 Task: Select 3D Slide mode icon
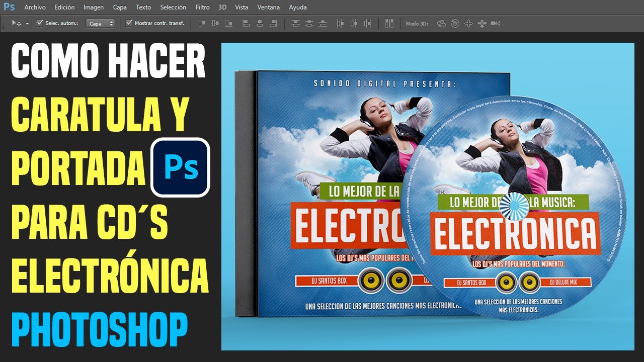(x=482, y=23)
